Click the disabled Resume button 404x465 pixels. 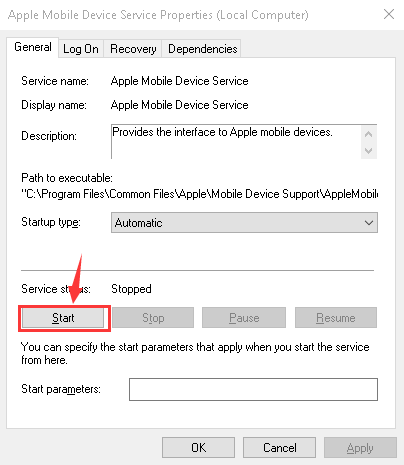click(336, 318)
